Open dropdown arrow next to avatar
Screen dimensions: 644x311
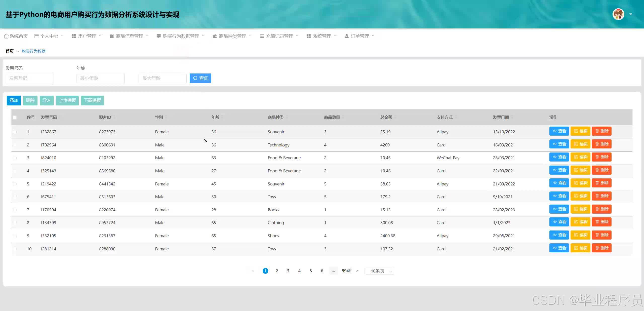pyautogui.click(x=631, y=14)
